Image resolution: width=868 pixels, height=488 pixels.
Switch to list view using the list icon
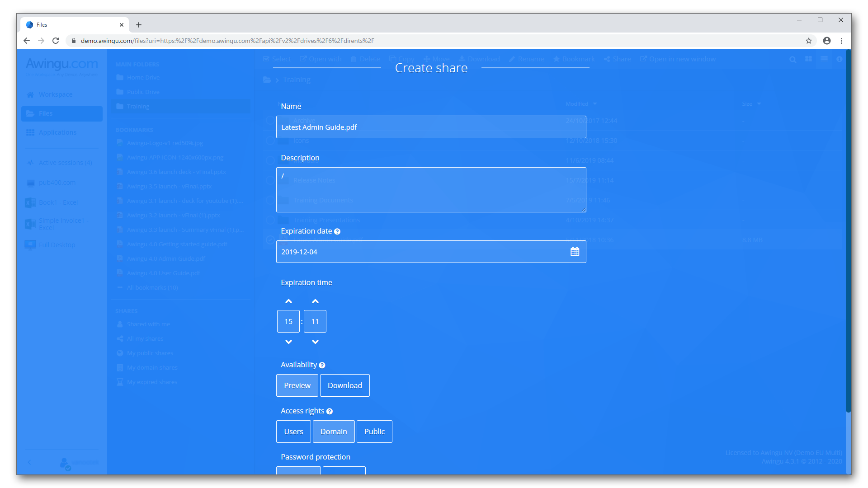tap(824, 59)
